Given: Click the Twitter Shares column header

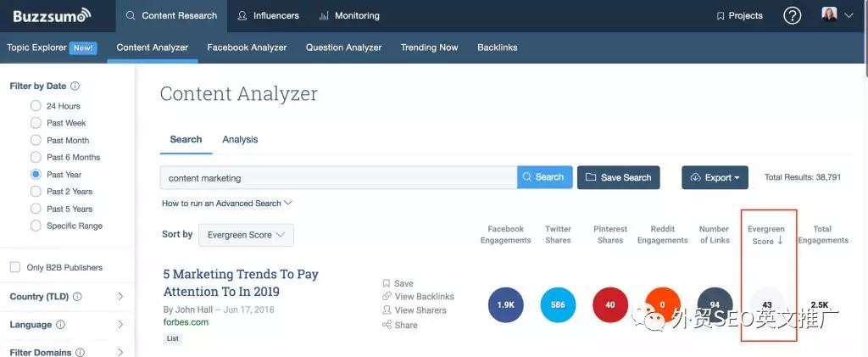Looking at the screenshot, I should [x=558, y=235].
